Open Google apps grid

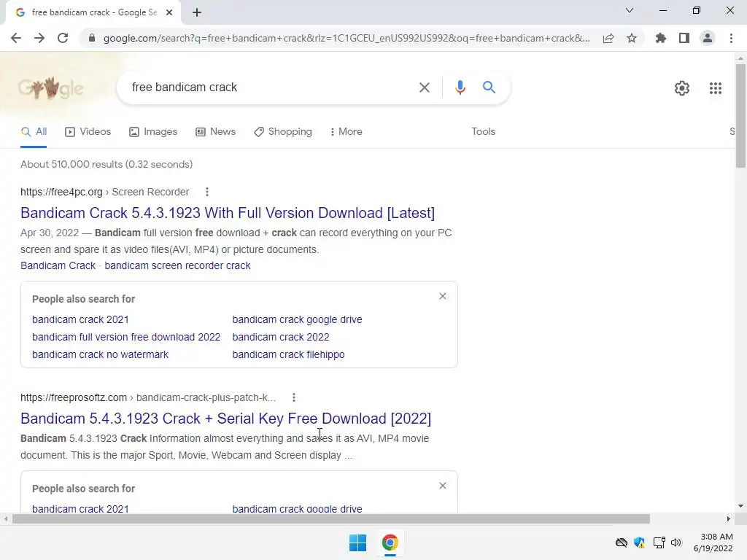tap(715, 88)
